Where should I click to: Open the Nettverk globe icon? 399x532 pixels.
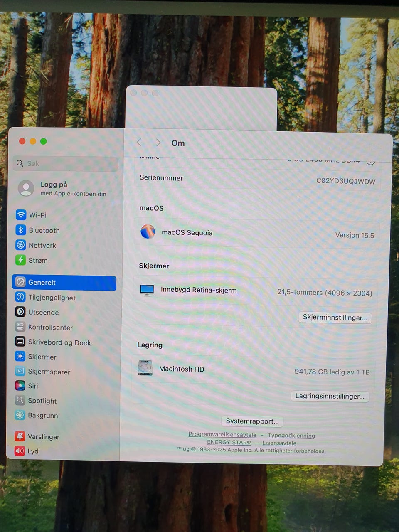21,245
